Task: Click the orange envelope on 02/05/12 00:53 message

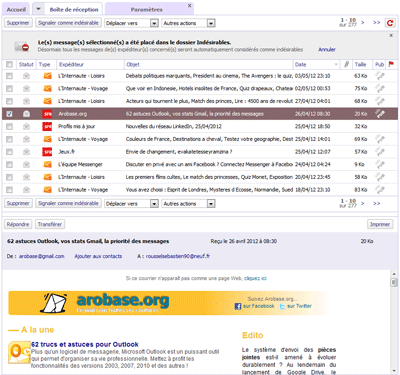Action: click(48, 88)
